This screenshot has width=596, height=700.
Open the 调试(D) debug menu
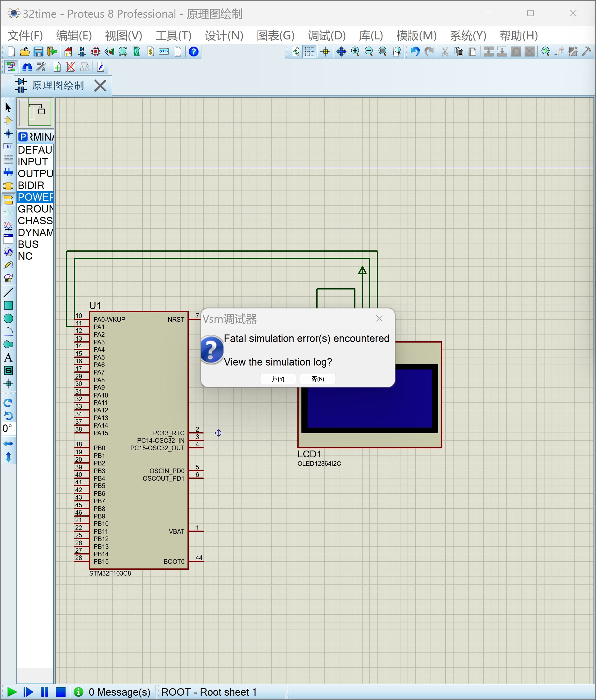click(x=326, y=35)
